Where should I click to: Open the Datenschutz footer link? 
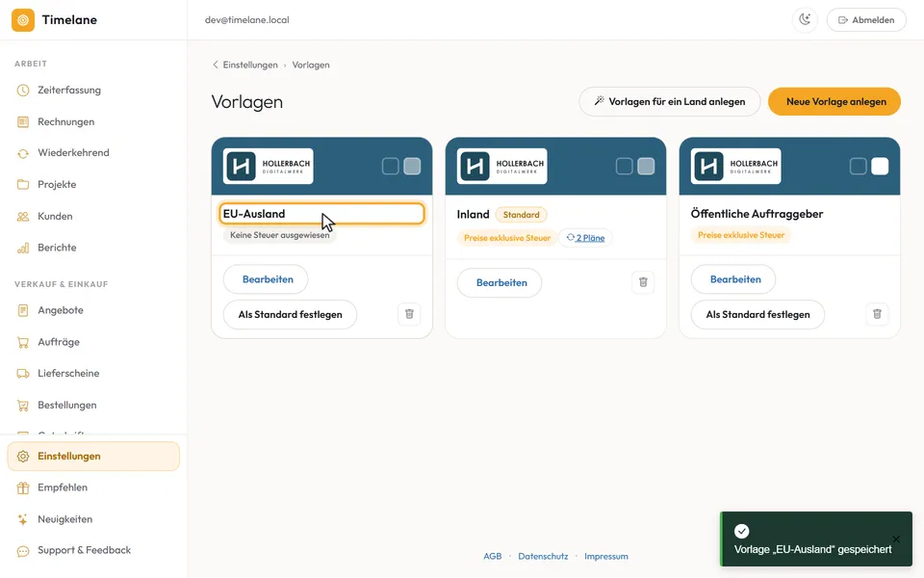[543, 556]
